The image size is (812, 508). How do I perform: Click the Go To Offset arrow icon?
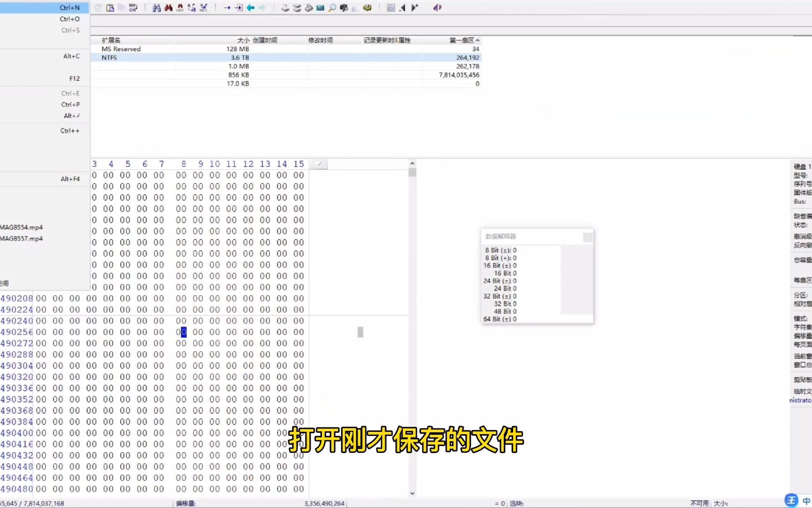pos(227,8)
